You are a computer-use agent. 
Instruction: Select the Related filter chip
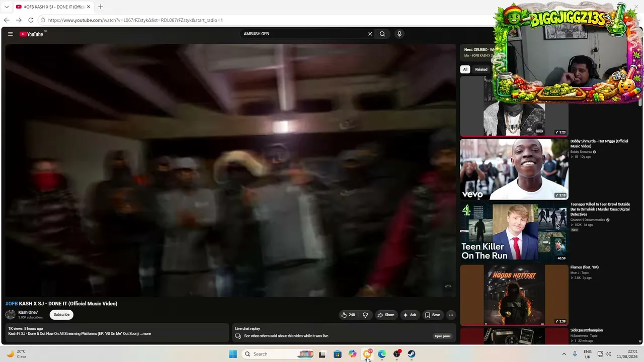pyautogui.click(x=481, y=69)
